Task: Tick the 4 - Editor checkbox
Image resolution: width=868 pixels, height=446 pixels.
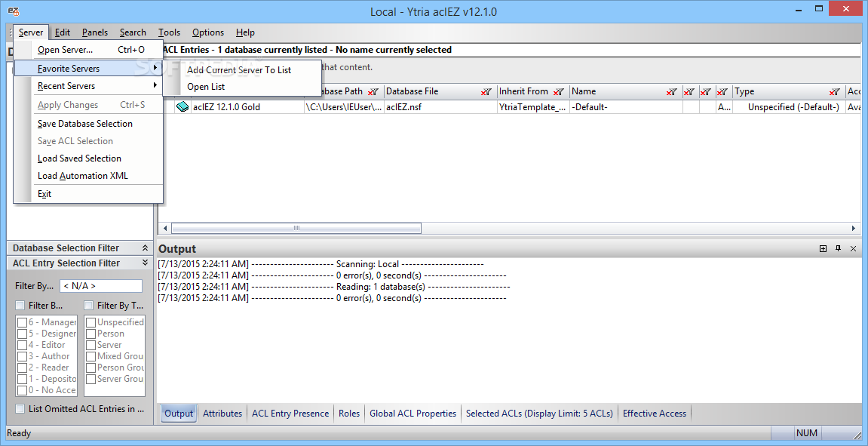Action: pos(22,345)
